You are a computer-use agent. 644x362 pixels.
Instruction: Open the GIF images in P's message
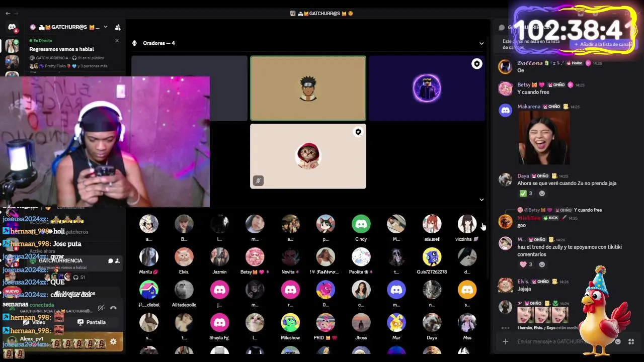543,315
